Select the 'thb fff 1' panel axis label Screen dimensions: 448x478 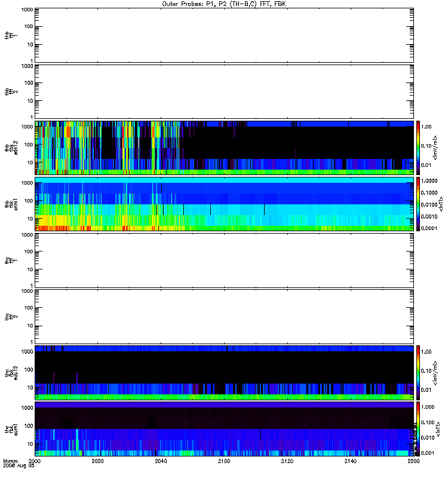11,35
